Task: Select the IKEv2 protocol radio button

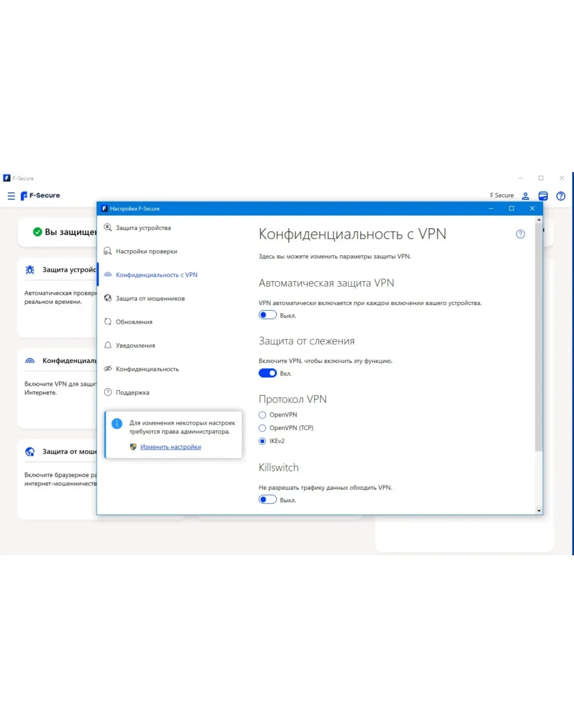Action: (262, 441)
